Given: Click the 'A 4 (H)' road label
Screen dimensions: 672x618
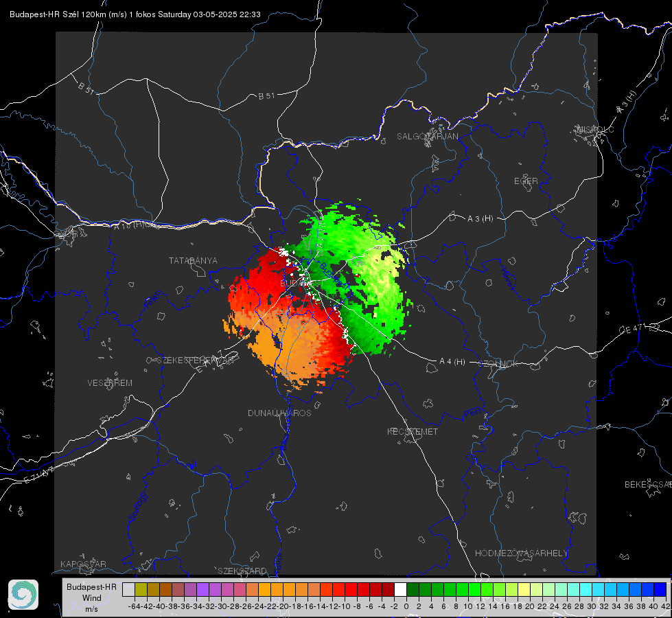Looking at the screenshot, I should point(452,362).
